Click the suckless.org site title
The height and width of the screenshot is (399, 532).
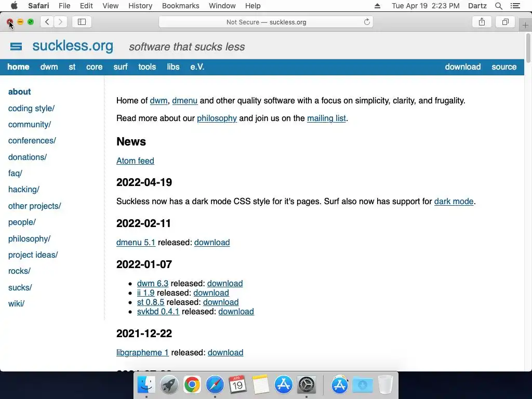pos(73,46)
